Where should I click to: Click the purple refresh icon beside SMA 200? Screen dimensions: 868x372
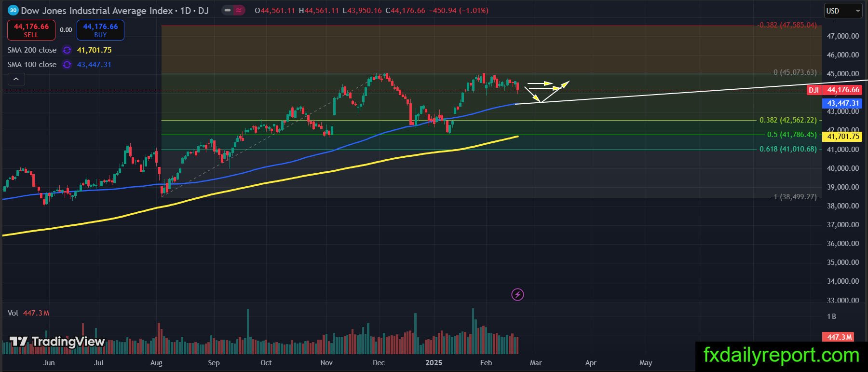(67, 50)
